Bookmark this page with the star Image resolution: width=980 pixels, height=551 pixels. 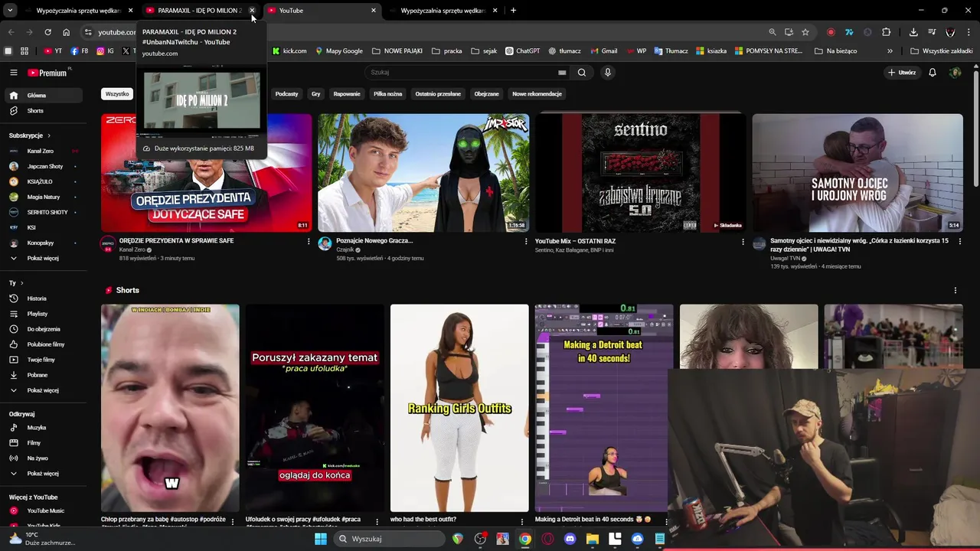click(805, 32)
